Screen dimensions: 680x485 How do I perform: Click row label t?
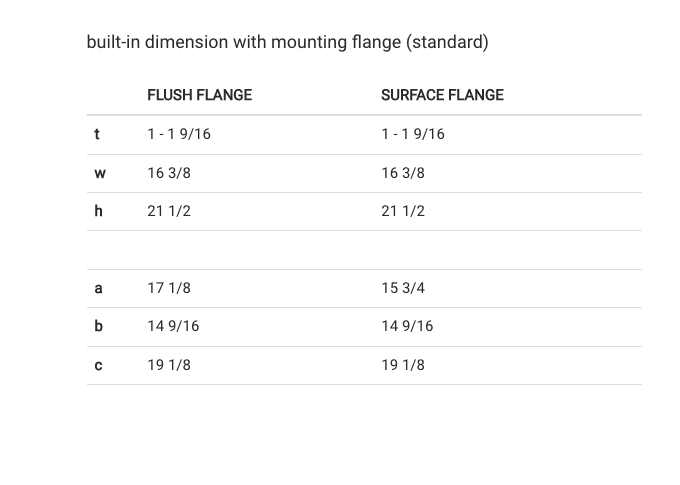[97, 134]
